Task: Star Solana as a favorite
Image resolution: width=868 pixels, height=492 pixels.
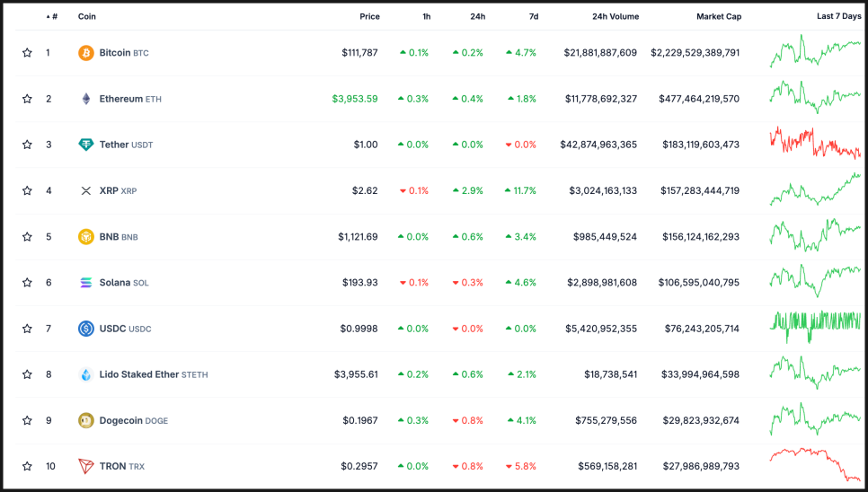Action: 27,283
